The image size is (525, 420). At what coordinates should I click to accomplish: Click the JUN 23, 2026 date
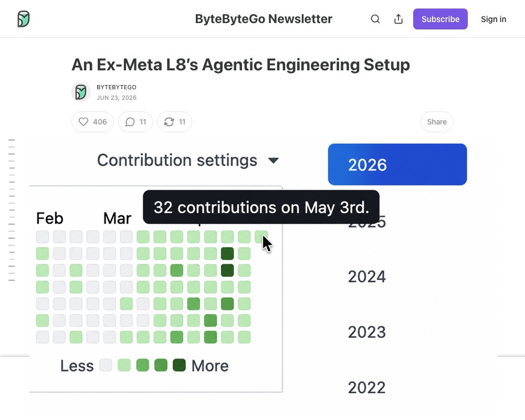(117, 98)
